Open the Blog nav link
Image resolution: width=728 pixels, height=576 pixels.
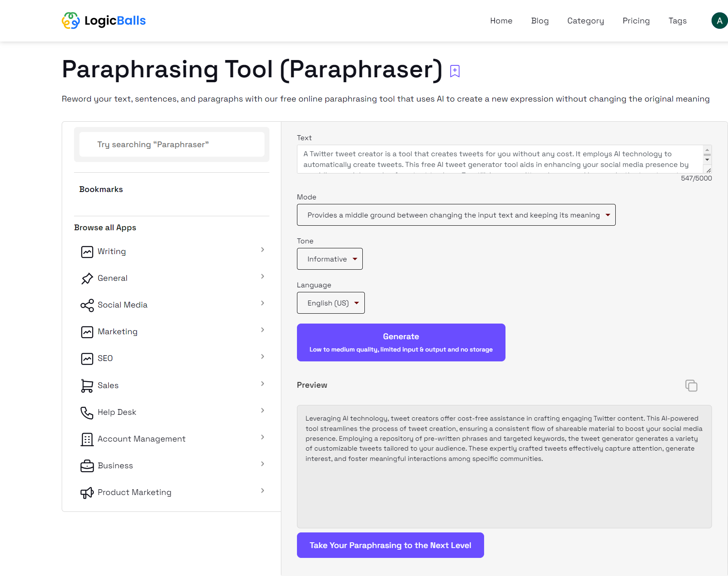pos(540,21)
